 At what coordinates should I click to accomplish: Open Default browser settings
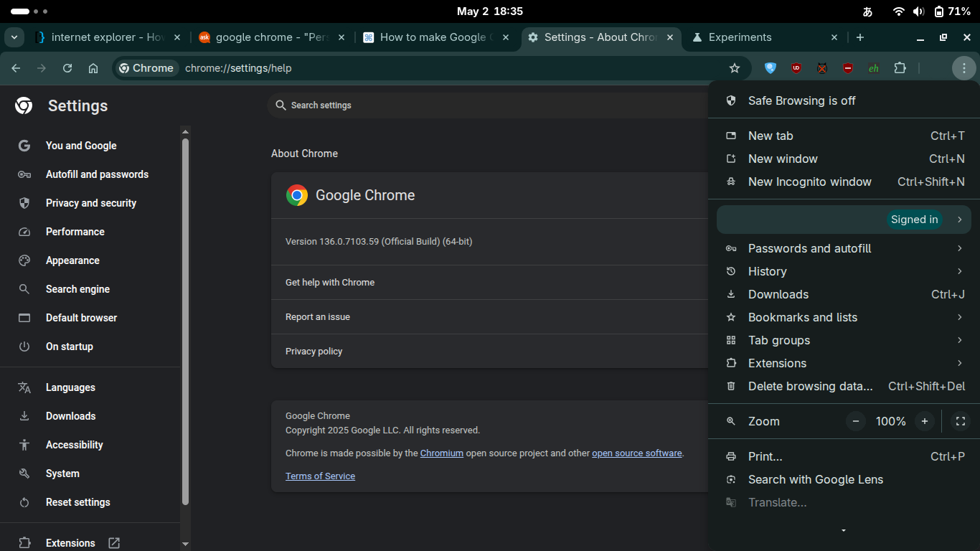[81, 318]
